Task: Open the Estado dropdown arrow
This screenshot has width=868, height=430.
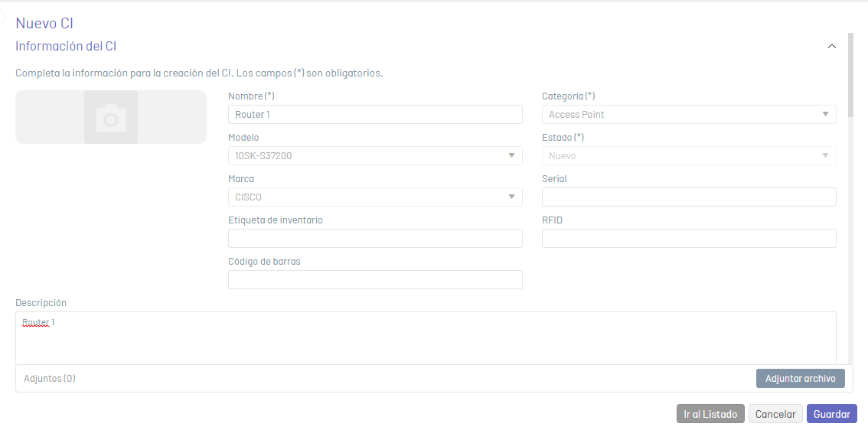Action: click(x=825, y=156)
